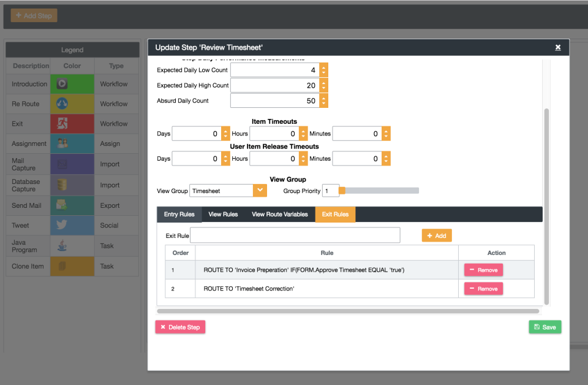Open the View Group Timesheet dropdown
Screen dimensions: 588x385
pos(260,190)
